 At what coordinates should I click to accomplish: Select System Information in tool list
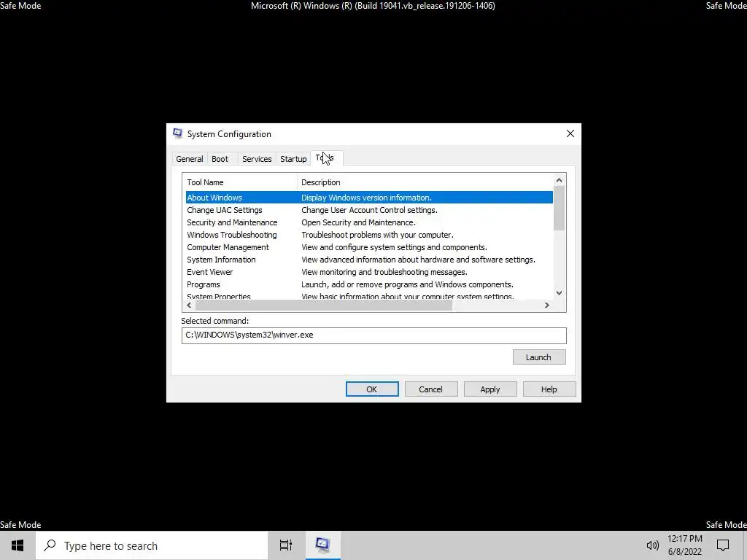click(x=369, y=260)
